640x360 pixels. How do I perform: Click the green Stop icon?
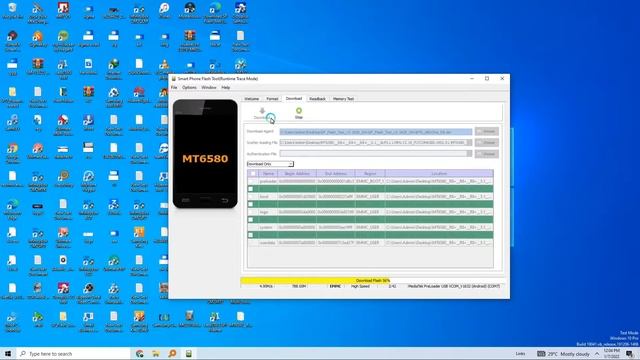tap(299, 111)
